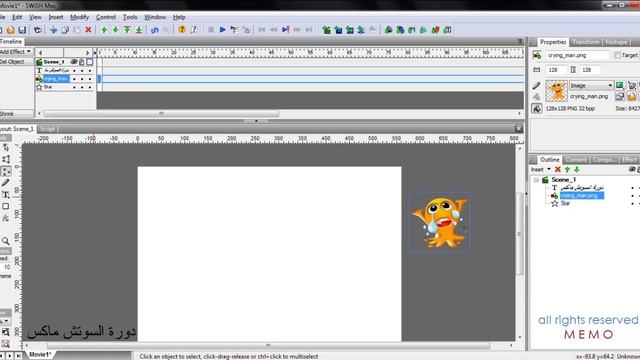Toggle visibility dot of Star timeline row
Screen dimensions: 640x360
point(74,87)
